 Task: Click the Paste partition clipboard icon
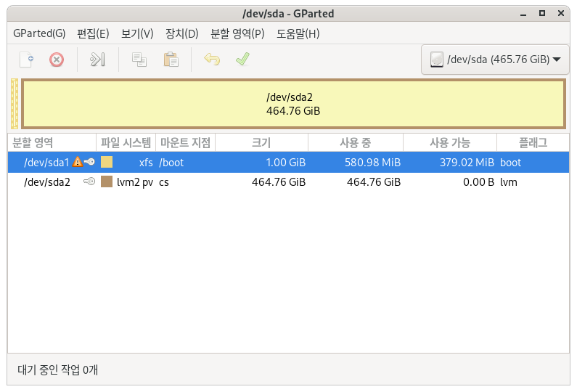[x=171, y=60]
